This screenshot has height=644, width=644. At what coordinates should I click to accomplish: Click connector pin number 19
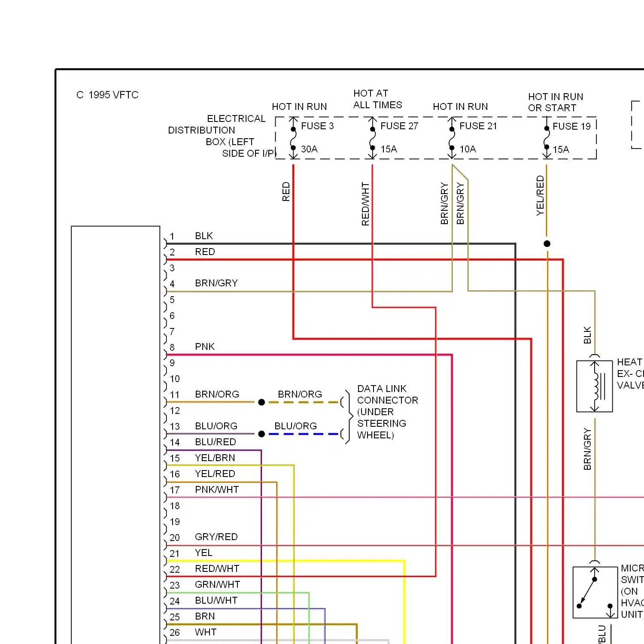coord(175,522)
